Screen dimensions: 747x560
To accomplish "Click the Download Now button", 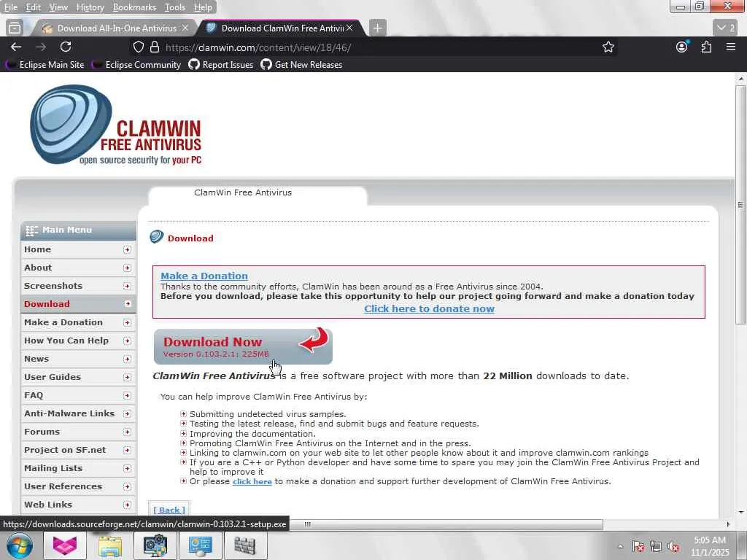I will click(x=243, y=346).
